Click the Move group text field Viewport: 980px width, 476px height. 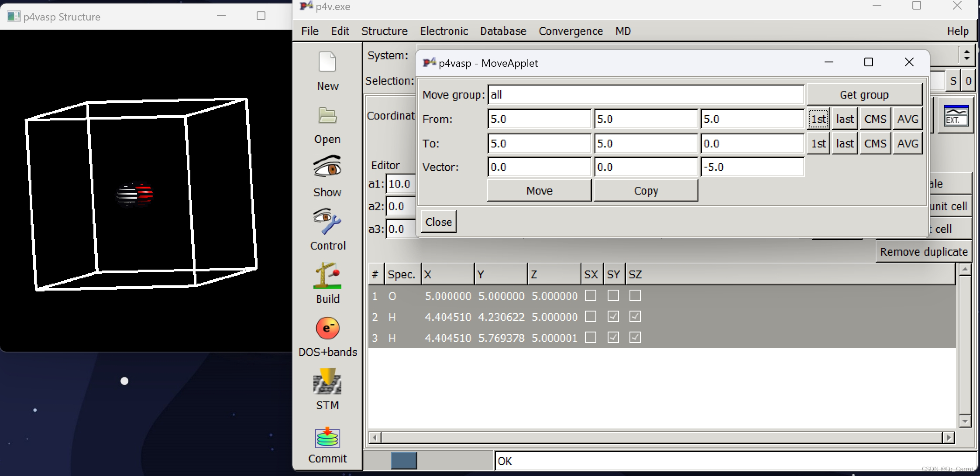click(645, 95)
